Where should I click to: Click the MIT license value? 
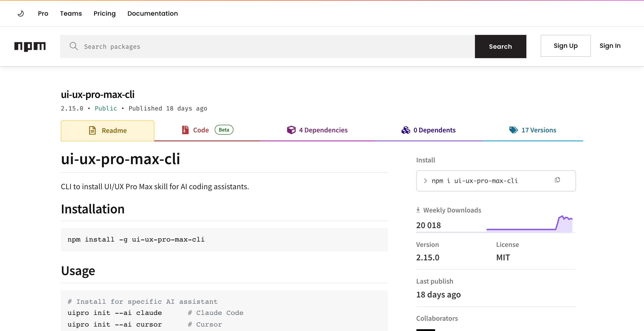point(503,257)
